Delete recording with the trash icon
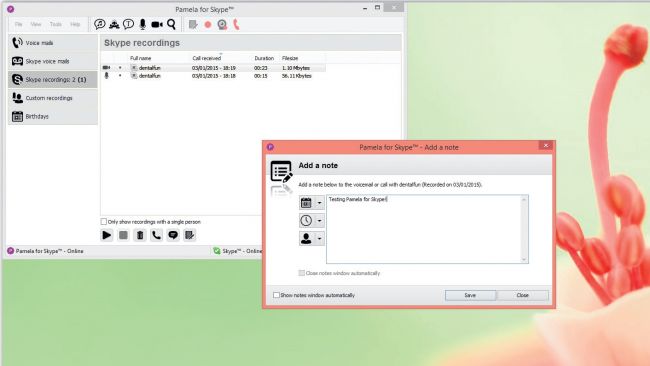650x366 pixels. [x=140, y=235]
